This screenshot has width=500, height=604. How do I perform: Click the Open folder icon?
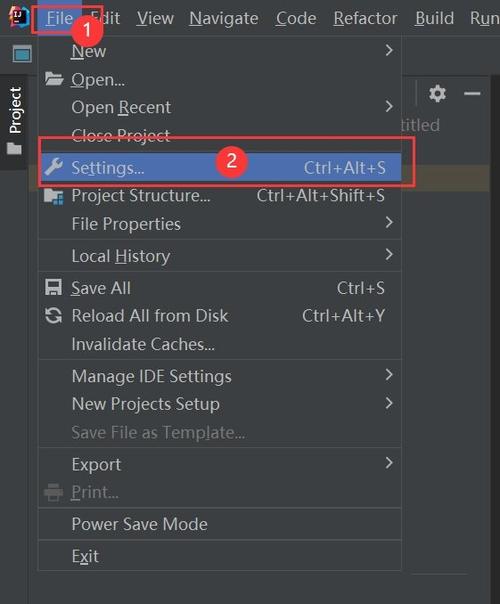pos(54,79)
